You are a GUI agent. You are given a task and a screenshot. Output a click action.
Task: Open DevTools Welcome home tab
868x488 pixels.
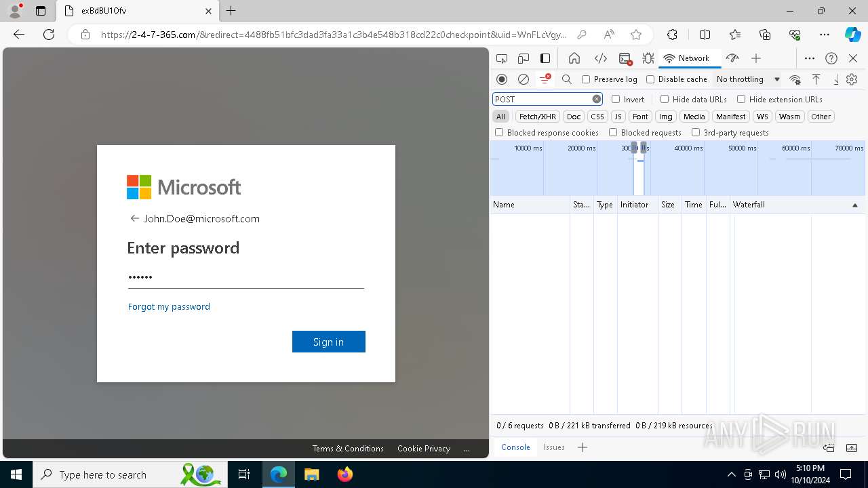click(x=574, y=58)
